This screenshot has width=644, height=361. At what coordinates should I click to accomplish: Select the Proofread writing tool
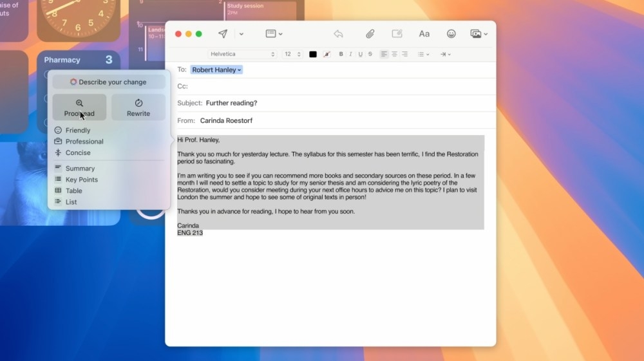click(79, 107)
